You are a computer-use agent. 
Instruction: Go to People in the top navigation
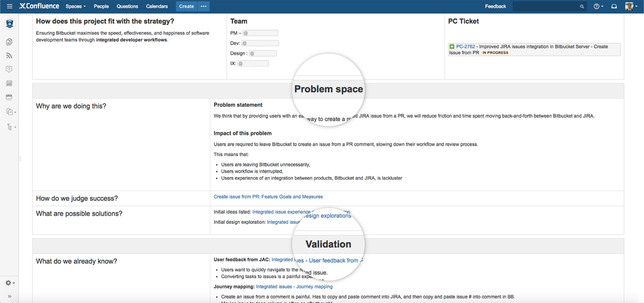101,6
